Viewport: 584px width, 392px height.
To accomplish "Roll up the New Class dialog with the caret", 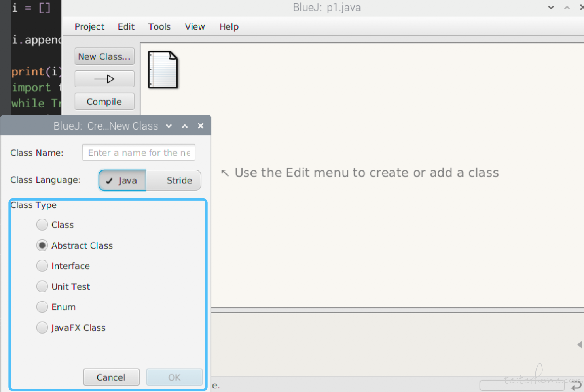I will (x=185, y=126).
